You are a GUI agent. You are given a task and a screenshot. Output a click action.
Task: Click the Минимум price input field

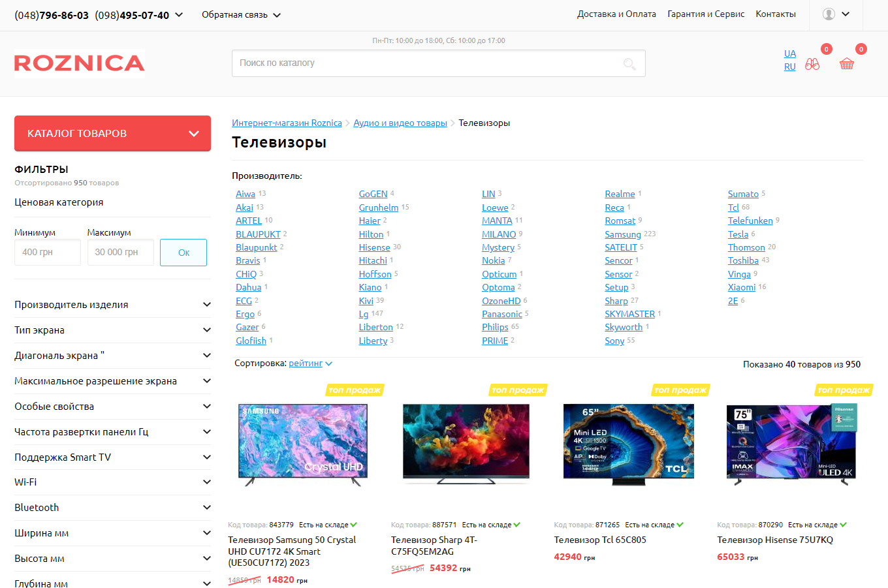[x=47, y=253]
